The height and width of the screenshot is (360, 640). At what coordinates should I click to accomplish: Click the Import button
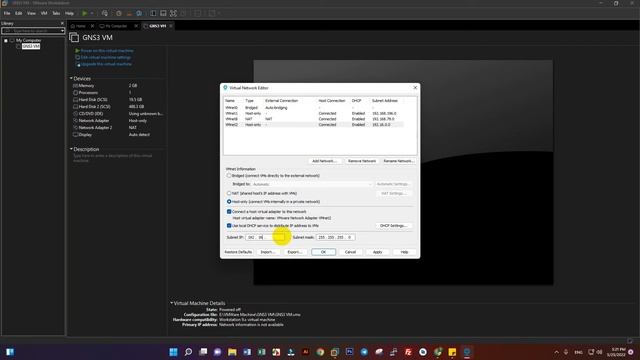pyautogui.click(x=268, y=252)
